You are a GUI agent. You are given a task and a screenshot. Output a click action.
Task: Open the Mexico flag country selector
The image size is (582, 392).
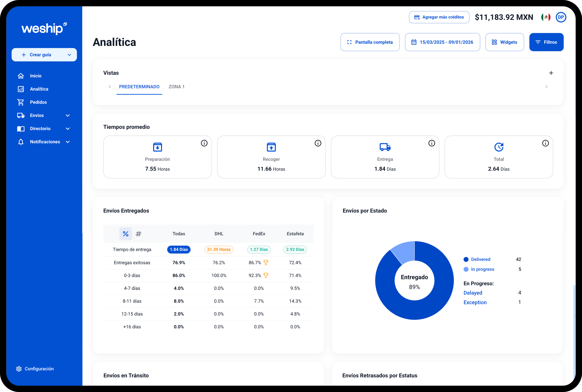(546, 17)
